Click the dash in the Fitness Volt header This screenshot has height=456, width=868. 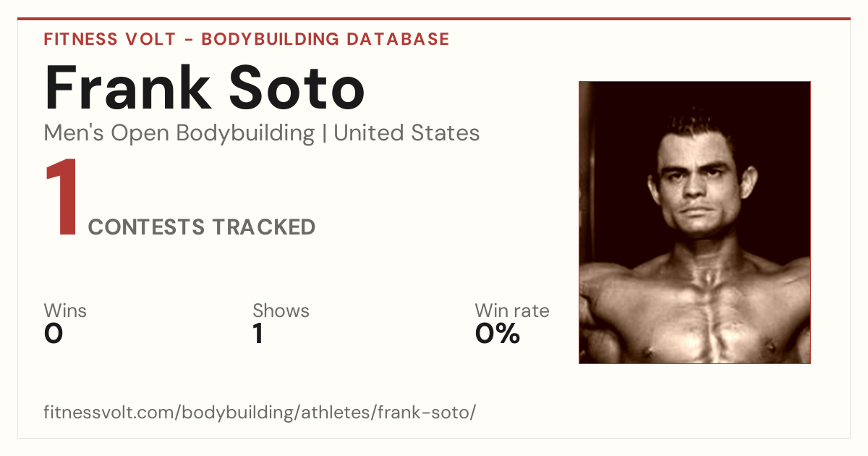pos(188,39)
